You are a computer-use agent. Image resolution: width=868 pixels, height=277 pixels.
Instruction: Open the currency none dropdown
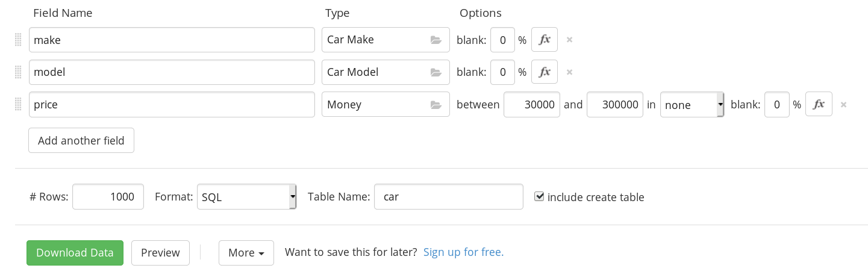click(692, 105)
